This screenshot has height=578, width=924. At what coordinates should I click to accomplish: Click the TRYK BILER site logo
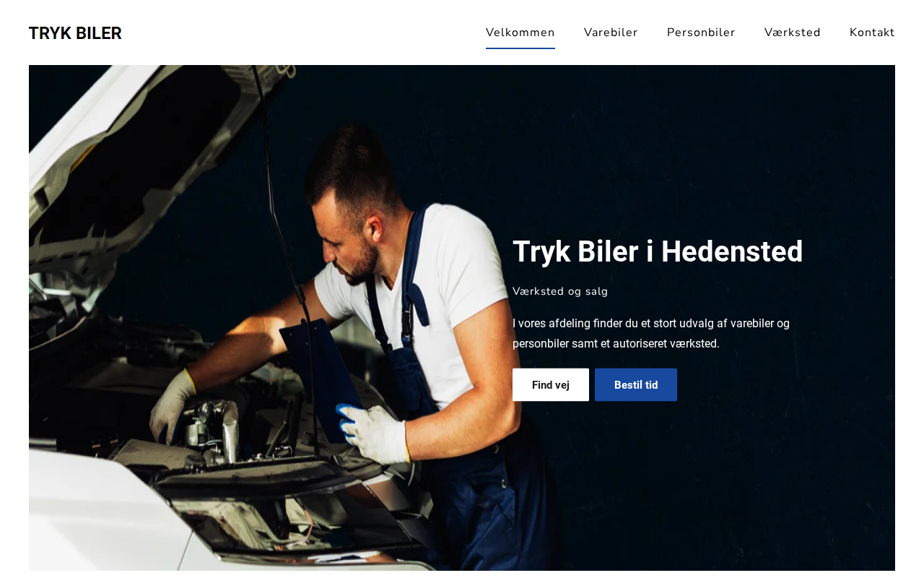[75, 33]
